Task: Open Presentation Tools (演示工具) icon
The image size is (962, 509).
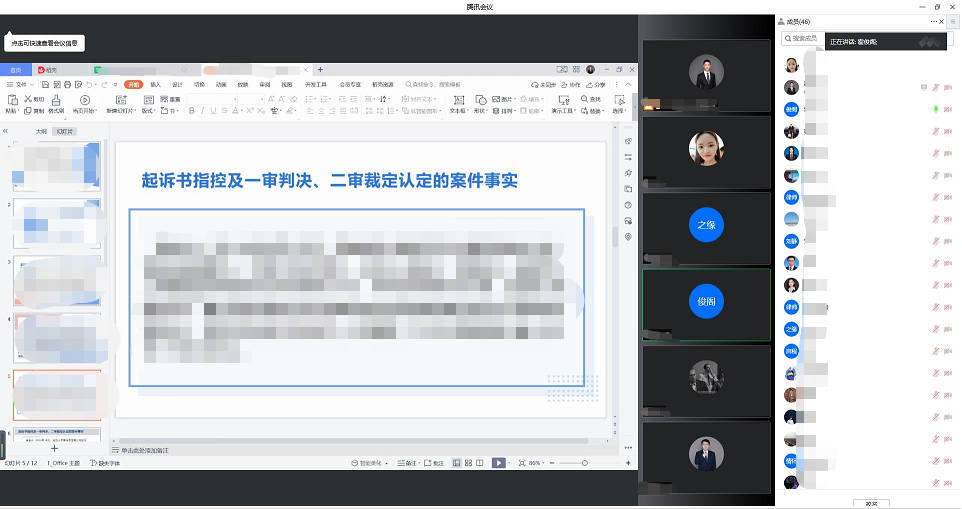Action: point(563,100)
